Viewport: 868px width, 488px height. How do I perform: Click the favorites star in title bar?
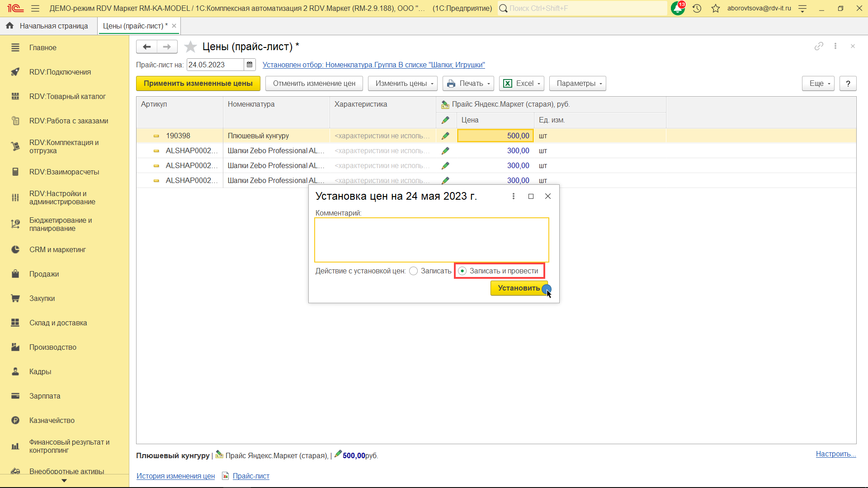pos(715,8)
